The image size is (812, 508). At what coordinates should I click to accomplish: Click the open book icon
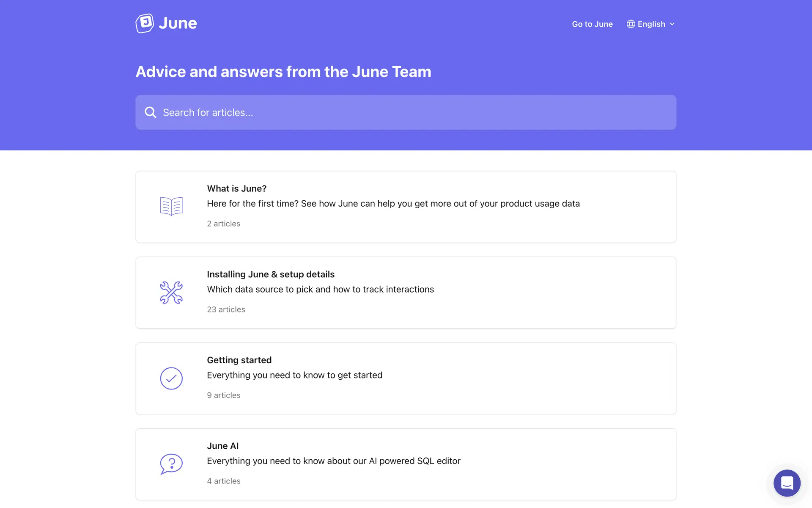(171, 207)
